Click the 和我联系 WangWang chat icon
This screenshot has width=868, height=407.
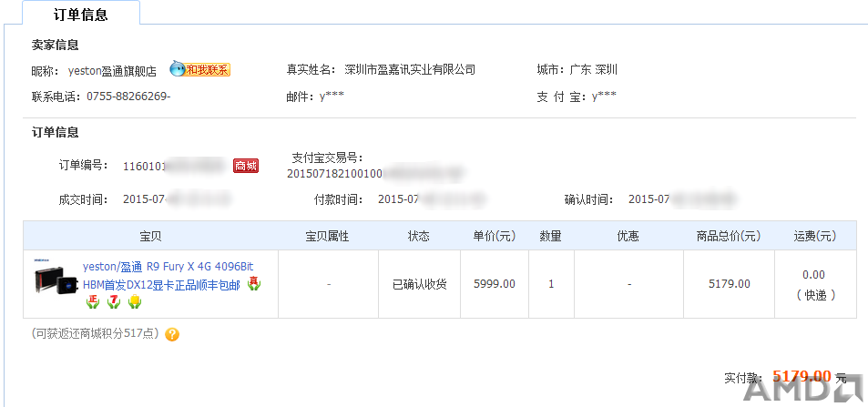[x=199, y=69]
